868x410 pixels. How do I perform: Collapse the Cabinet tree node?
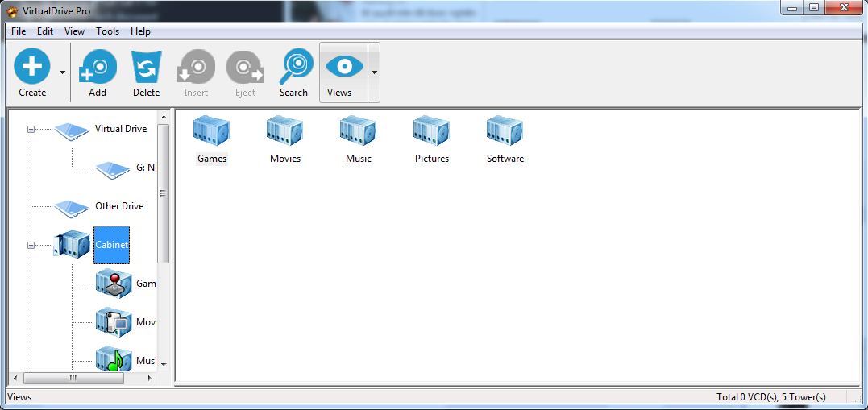click(31, 245)
